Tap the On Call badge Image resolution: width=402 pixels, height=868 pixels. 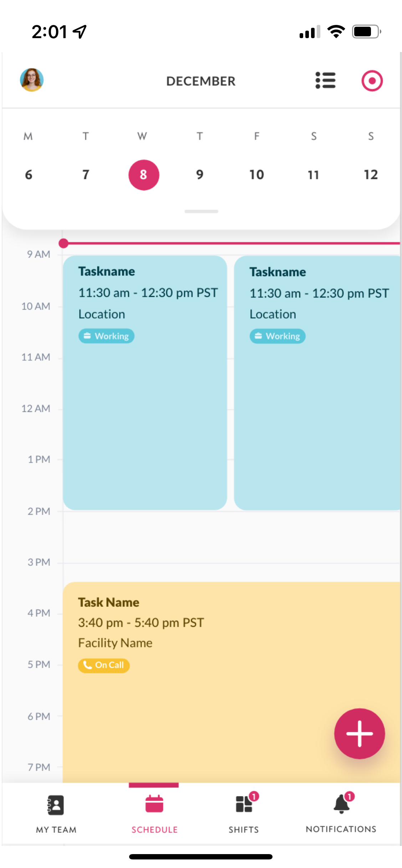104,665
